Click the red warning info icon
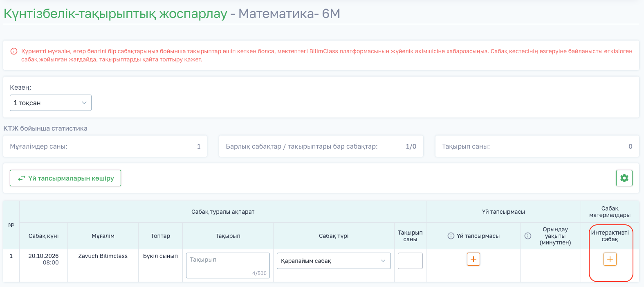Viewport: 644px width, 287px height. (14, 51)
